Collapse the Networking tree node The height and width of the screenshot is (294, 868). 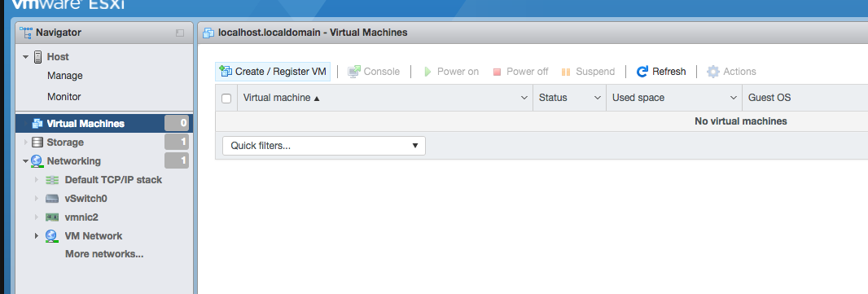pyautogui.click(x=25, y=162)
